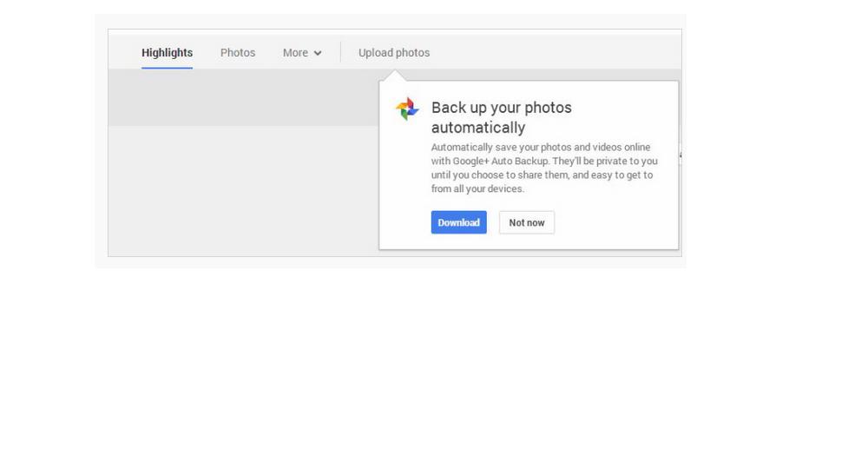This screenshot has width=868, height=462.
Task: Select Upload photos in the navigation bar
Action: tap(393, 53)
